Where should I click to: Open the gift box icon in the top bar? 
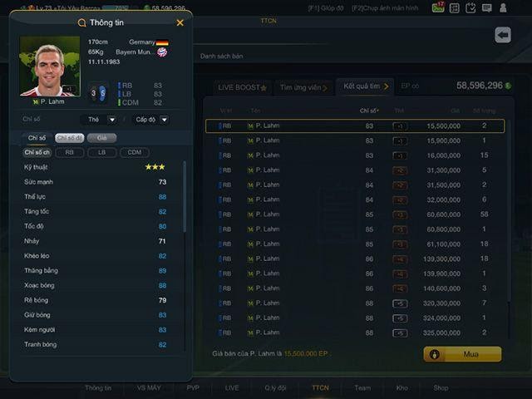click(438, 7)
